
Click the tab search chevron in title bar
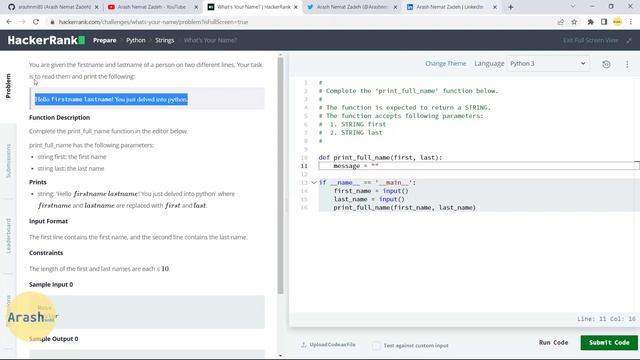573,7
